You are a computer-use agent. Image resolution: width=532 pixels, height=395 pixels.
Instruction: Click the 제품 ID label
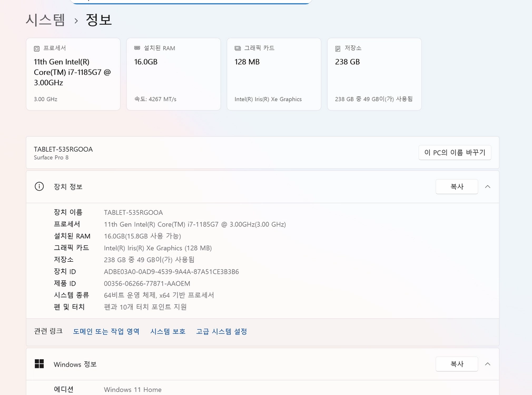(x=65, y=283)
